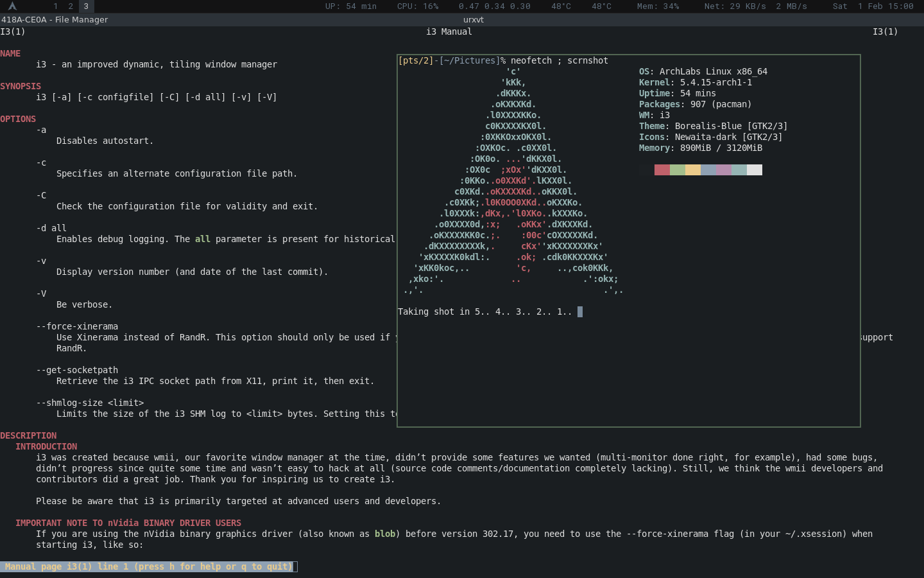Click the Memory: 890MiB / 3120MiB line
The height and width of the screenshot is (578, 924).
(x=701, y=148)
